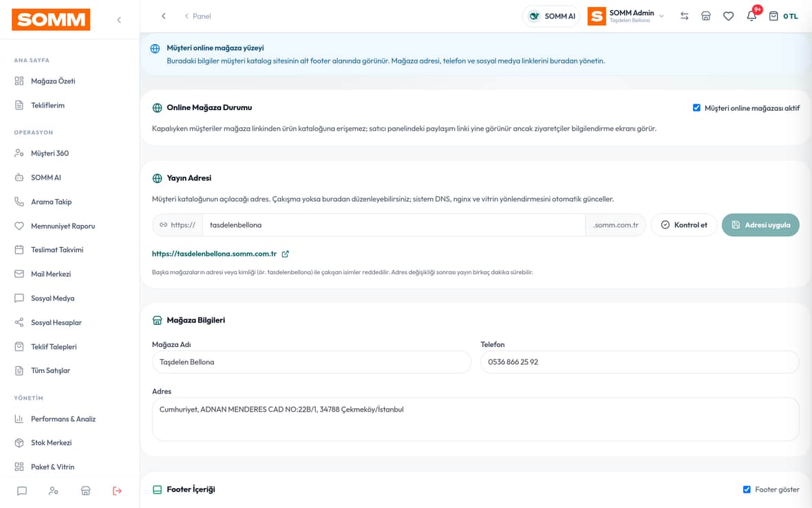Image resolution: width=812 pixels, height=508 pixels.
Task: Click the https:// prefix label
Action: pos(178,224)
